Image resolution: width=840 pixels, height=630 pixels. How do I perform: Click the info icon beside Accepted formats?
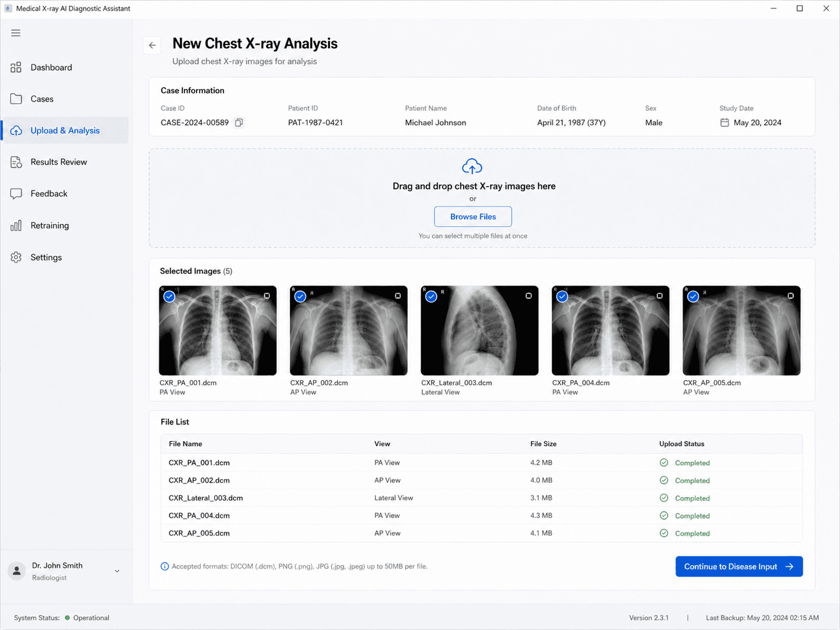[165, 566]
